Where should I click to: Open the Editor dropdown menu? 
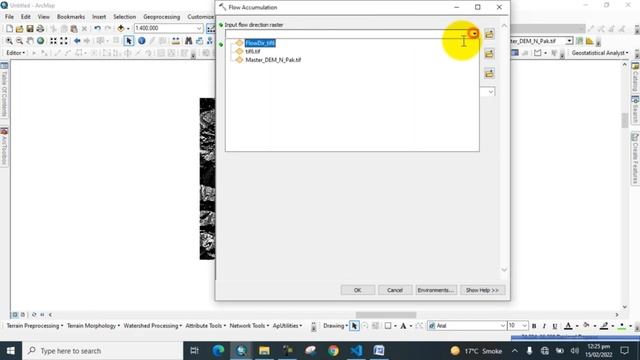click(16, 53)
